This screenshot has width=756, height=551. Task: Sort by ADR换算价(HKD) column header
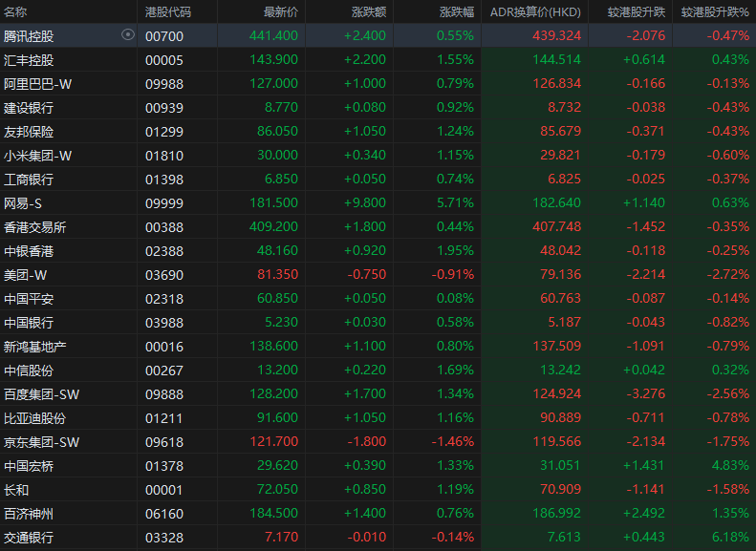535,11
